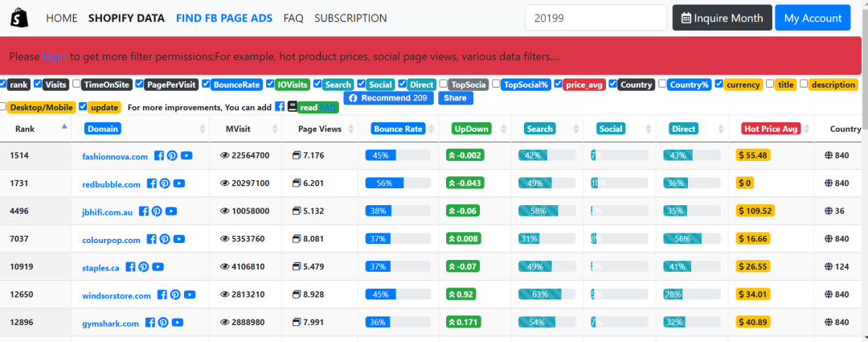Sort table by MVisit column
The width and height of the screenshot is (868, 342).
point(246,129)
